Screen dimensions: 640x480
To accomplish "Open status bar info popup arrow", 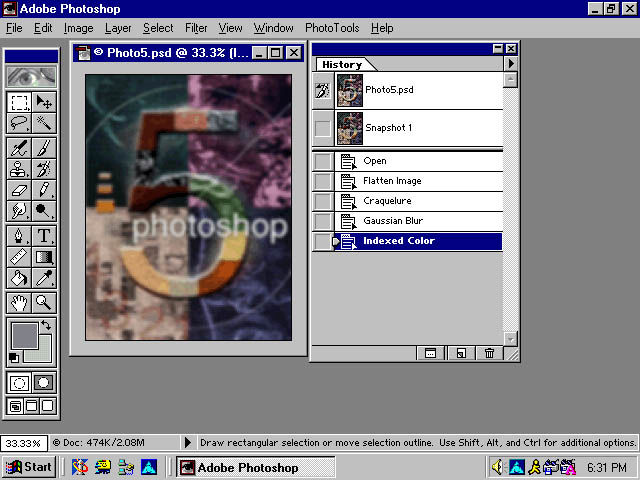I will click(x=187, y=442).
